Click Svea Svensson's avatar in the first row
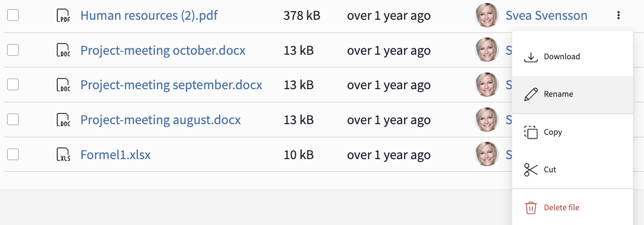Image resolution: width=644 pixels, height=225 pixels. tap(487, 16)
